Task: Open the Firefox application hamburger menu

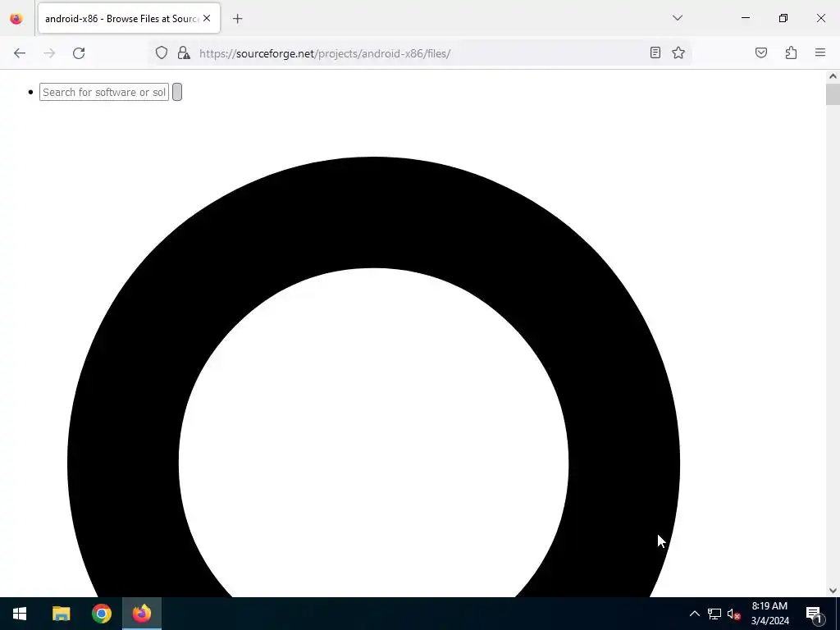Action: (819, 52)
